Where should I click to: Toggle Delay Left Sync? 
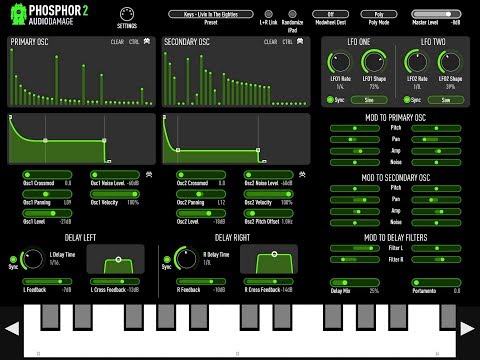pos(13,259)
